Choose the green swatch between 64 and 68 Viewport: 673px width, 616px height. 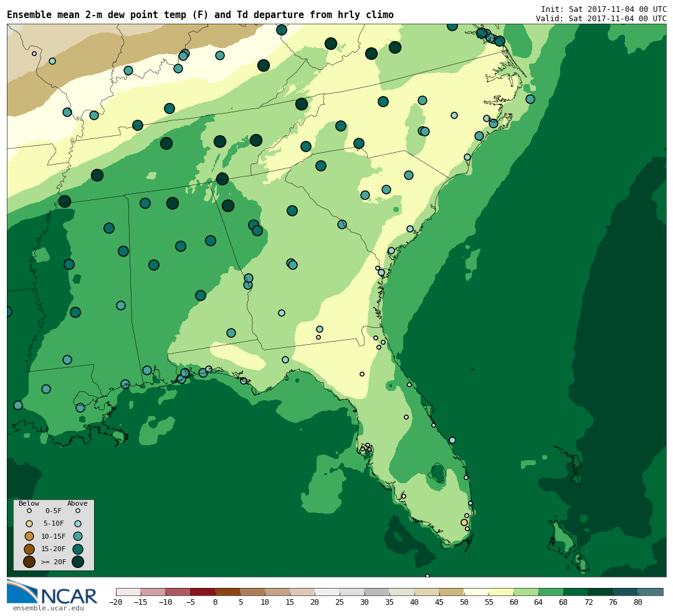tap(551, 592)
